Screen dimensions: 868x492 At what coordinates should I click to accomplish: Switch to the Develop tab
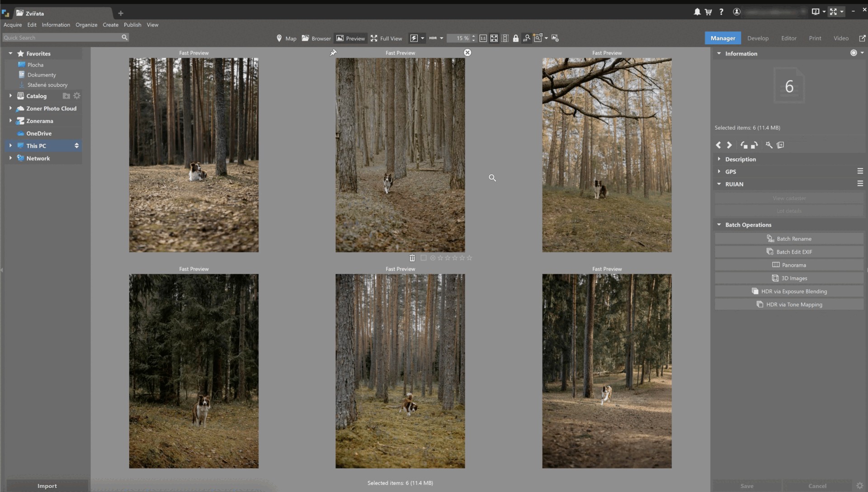tap(758, 38)
